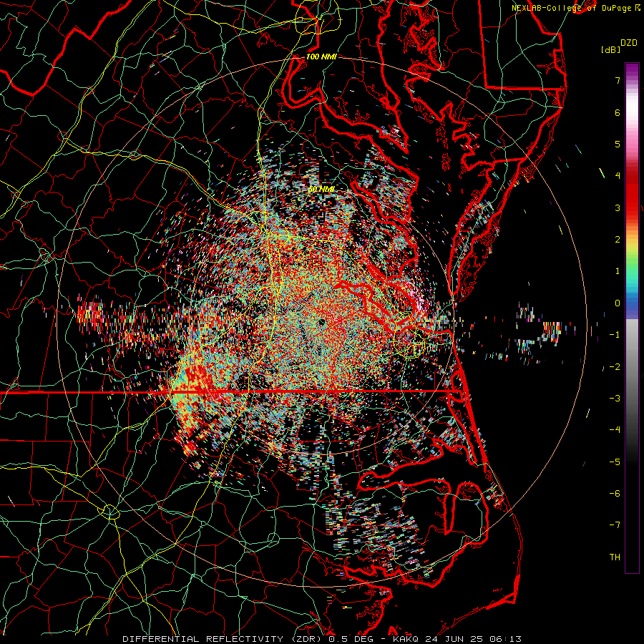This screenshot has height=644, width=644.
Task: Click the -5 value on the dB scale
Action: (615, 462)
